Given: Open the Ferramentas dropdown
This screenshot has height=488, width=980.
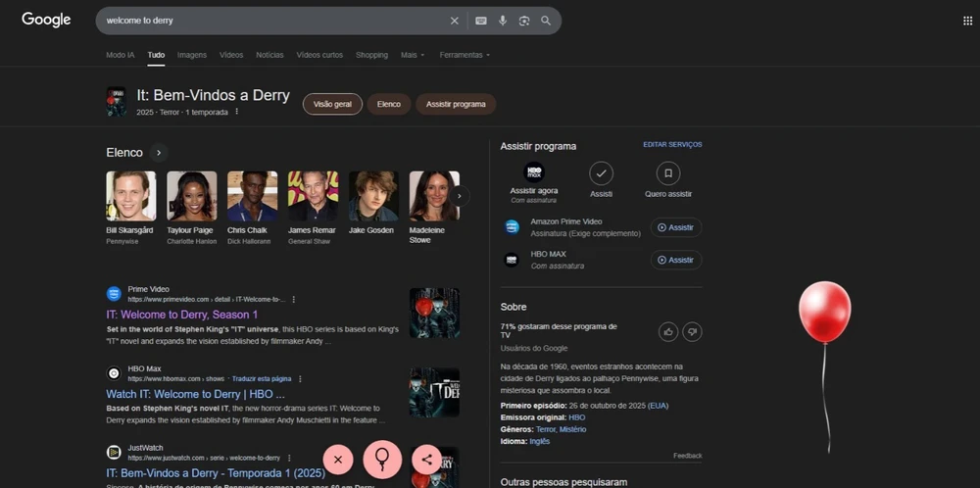Looking at the screenshot, I should pyautogui.click(x=465, y=55).
